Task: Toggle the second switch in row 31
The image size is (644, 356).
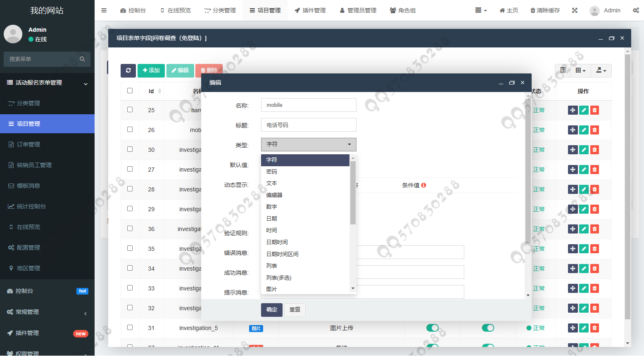Action: coord(488,328)
